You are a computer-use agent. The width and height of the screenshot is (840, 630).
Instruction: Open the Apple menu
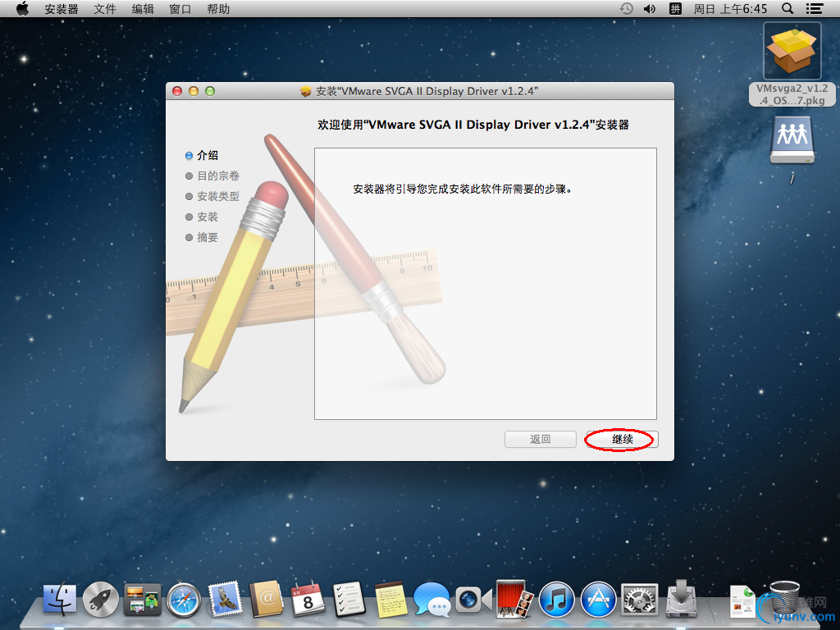(x=22, y=8)
